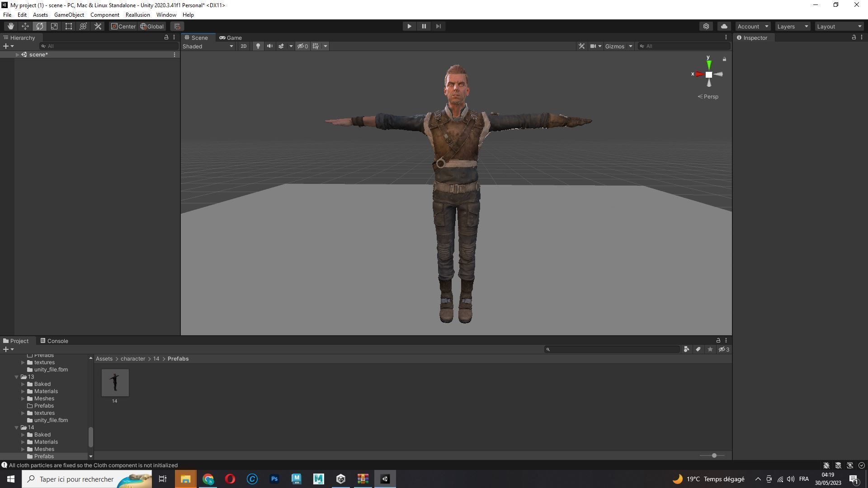Screen dimensions: 868x488
Task: Select the Scale tool
Action: pyautogui.click(x=54, y=26)
